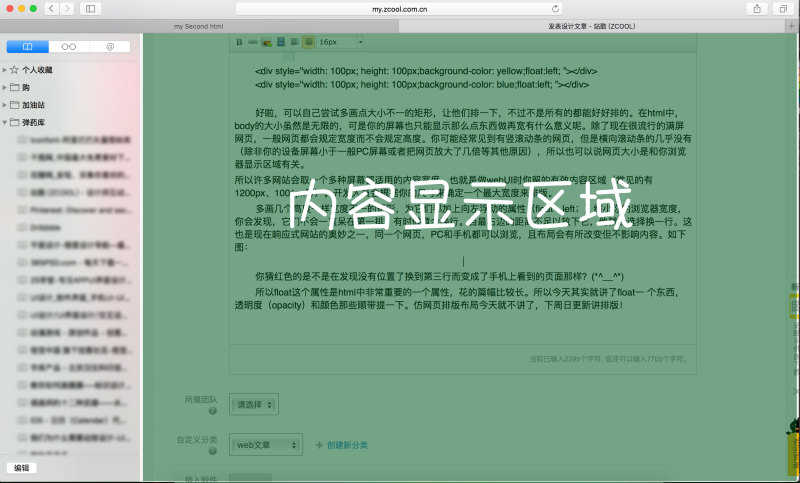This screenshot has width=800, height=483.
Task: Click the help icon under 所属团队
Action: pyautogui.click(x=213, y=411)
